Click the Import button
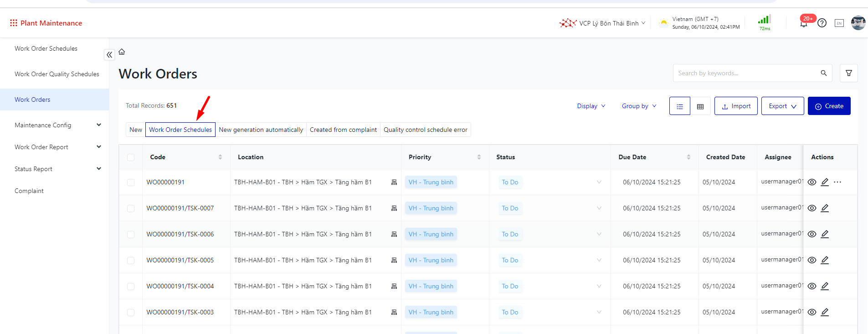This screenshot has width=868, height=334. tap(736, 106)
